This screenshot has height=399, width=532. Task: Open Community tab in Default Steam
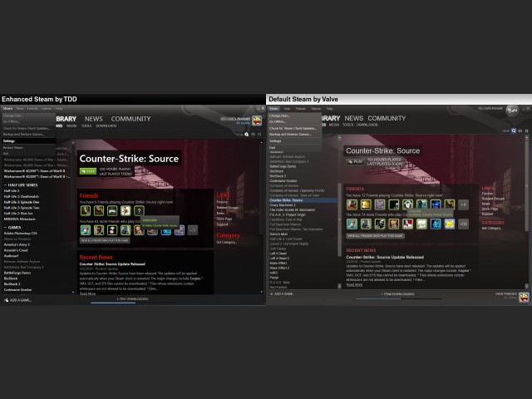coord(387,118)
